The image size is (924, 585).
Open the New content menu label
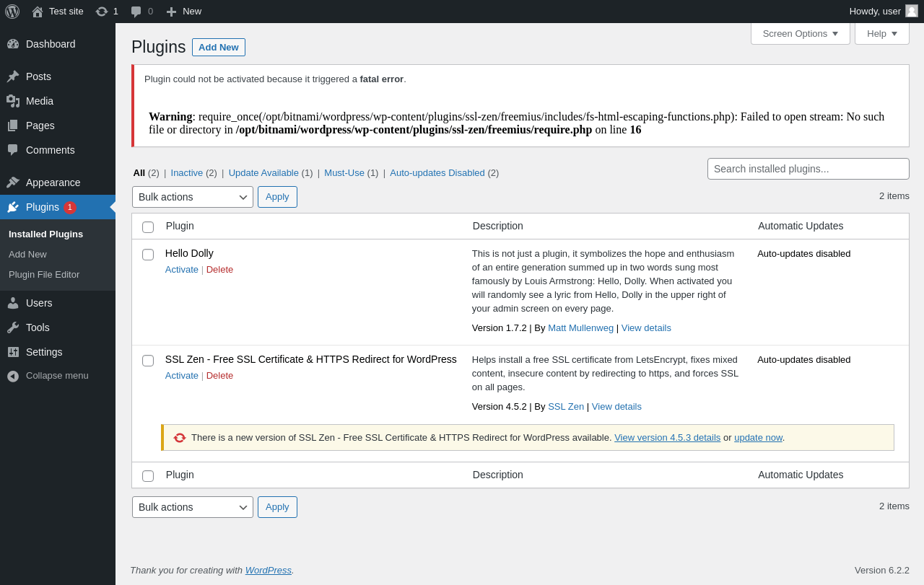pyautogui.click(x=192, y=12)
